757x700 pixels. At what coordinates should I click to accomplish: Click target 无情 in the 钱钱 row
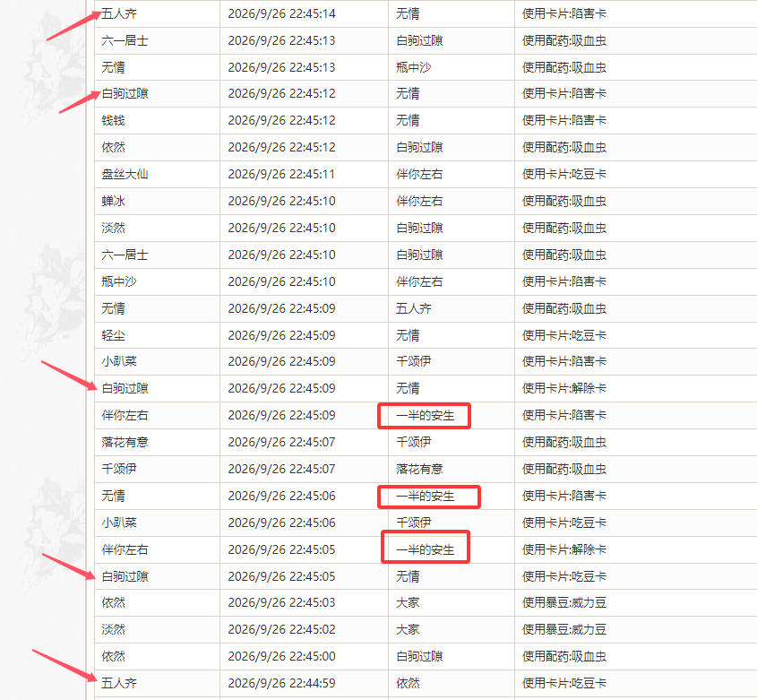[408, 120]
